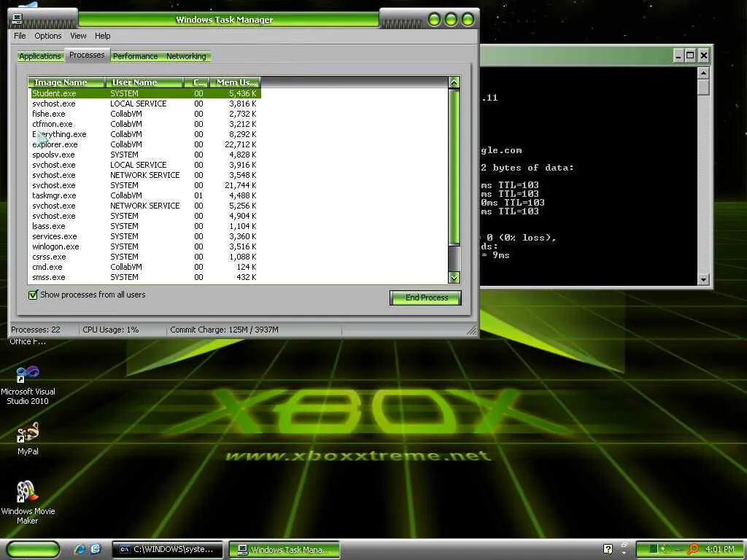
Task: Click the process list scrollbar thumb
Action: pyautogui.click(x=454, y=167)
